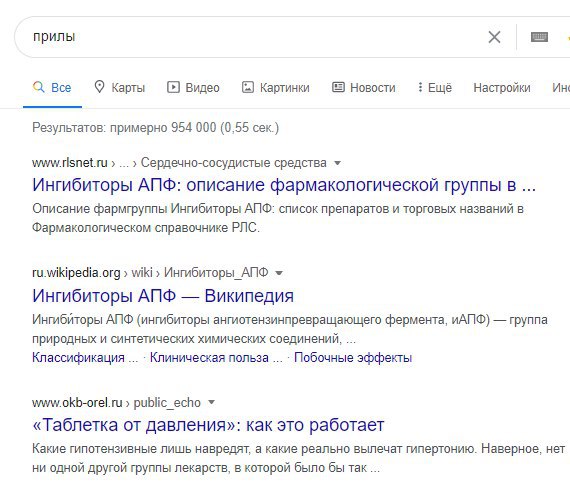Open the 'Ещё' menu
This screenshot has height=494, width=570.
pyautogui.click(x=435, y=88)
